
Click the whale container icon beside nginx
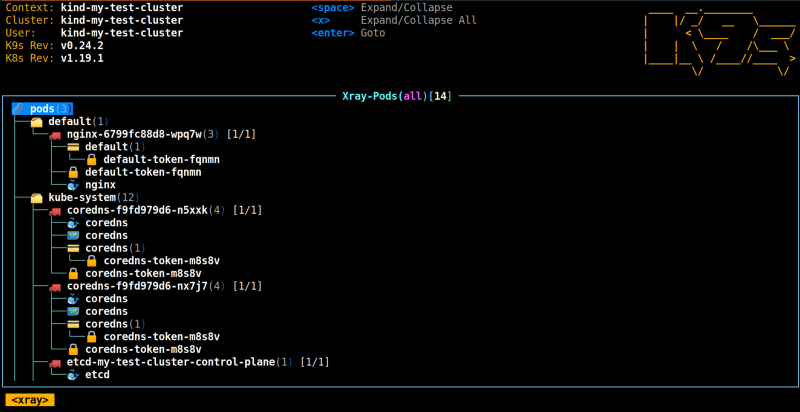(73, 185)
